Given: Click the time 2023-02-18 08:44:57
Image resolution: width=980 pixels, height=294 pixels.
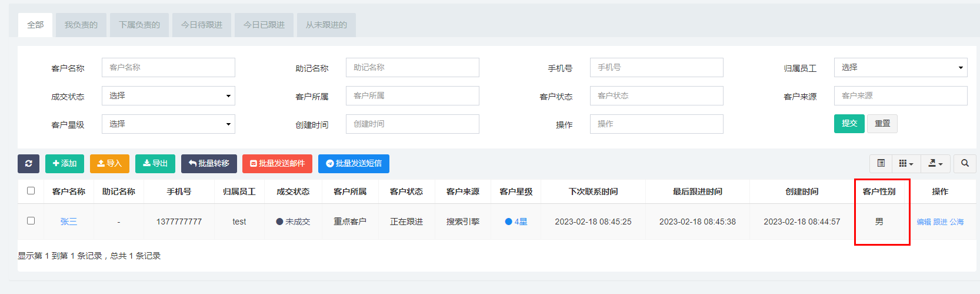Looking at the screenshot, I should 802,222.
